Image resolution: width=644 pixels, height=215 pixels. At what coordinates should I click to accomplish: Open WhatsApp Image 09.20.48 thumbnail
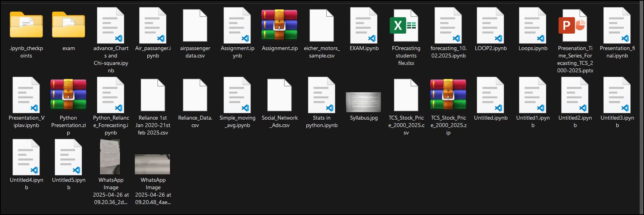pos(153,164)
